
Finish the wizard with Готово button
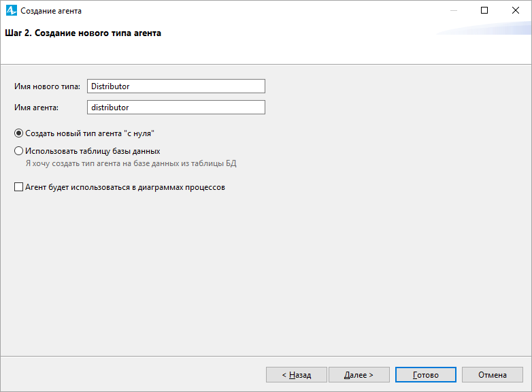(425, 375)
